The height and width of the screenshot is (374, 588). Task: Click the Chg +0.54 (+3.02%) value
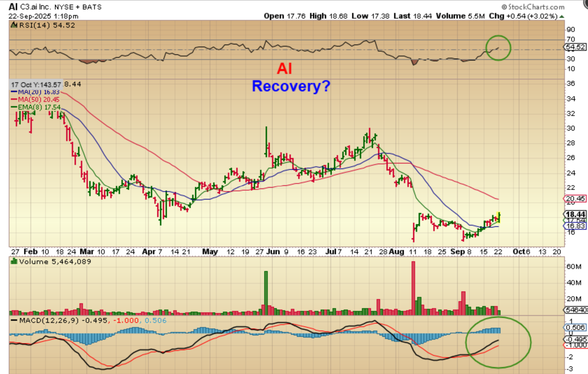click(x=523, y=16)
